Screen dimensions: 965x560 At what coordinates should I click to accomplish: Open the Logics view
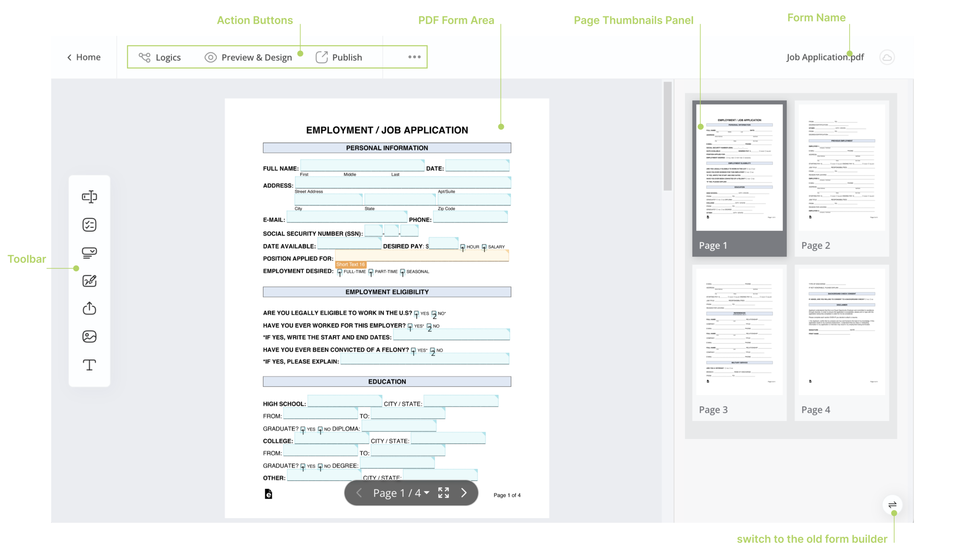pos(160,57)
